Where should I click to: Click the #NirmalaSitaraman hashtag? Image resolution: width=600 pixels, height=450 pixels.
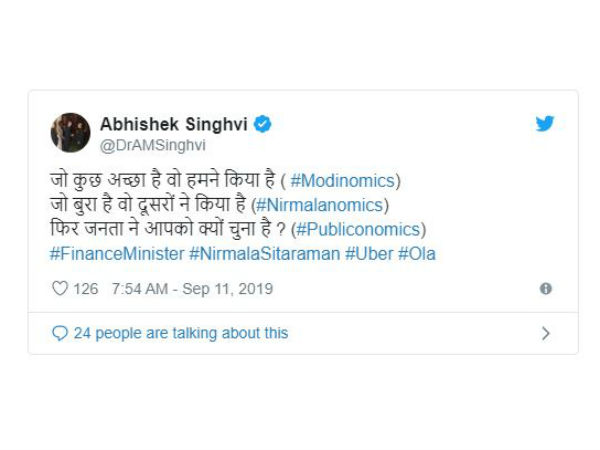coord(264,253)
